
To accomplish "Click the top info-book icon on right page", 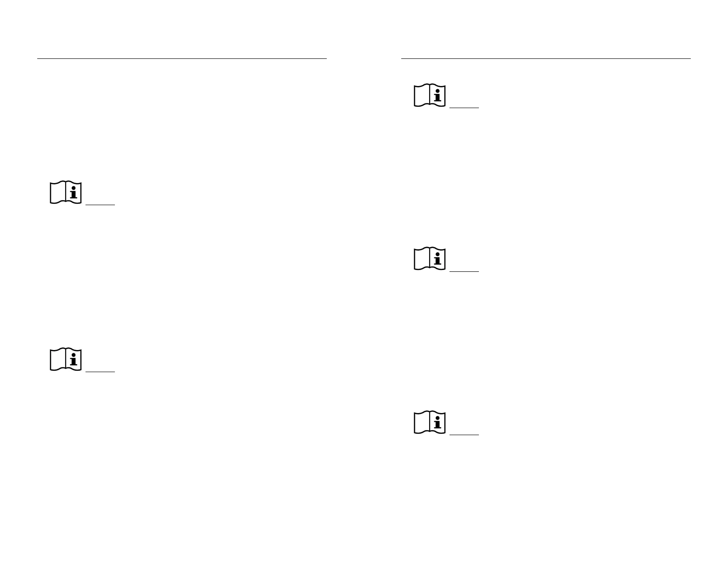I will tap(430, 96).
